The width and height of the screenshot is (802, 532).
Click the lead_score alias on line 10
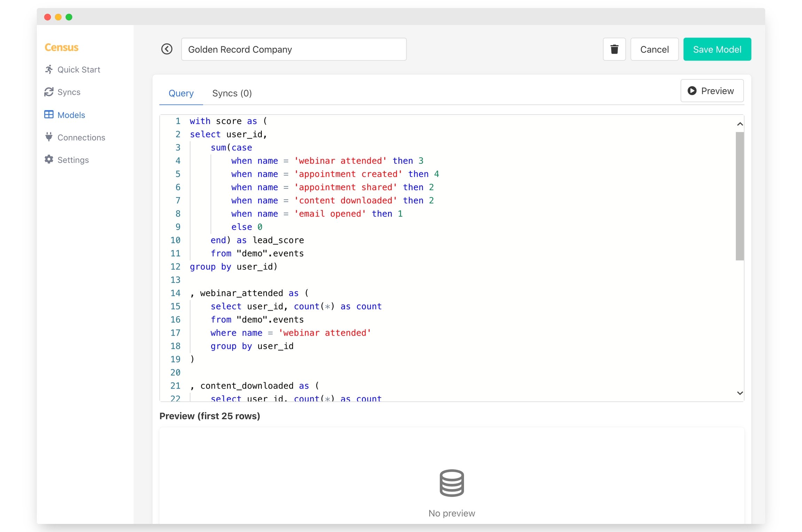pyautogui.click(x=278, y=240)
